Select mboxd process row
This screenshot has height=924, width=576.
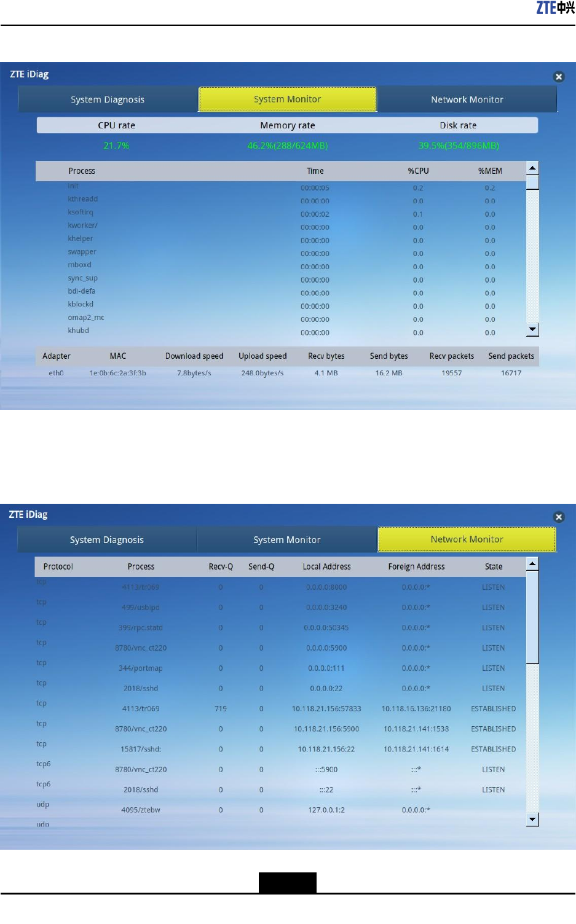pyautogui.click(x=281, y=266)
